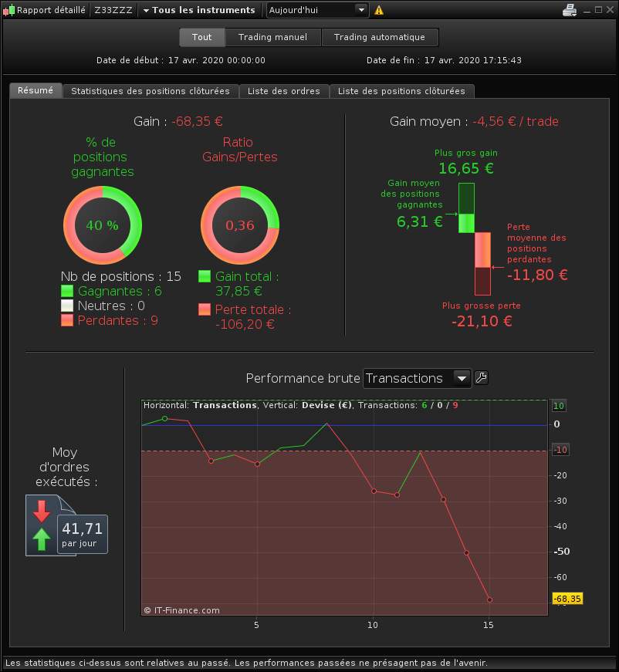Switch to Trading manuel filter

point(273,37)
